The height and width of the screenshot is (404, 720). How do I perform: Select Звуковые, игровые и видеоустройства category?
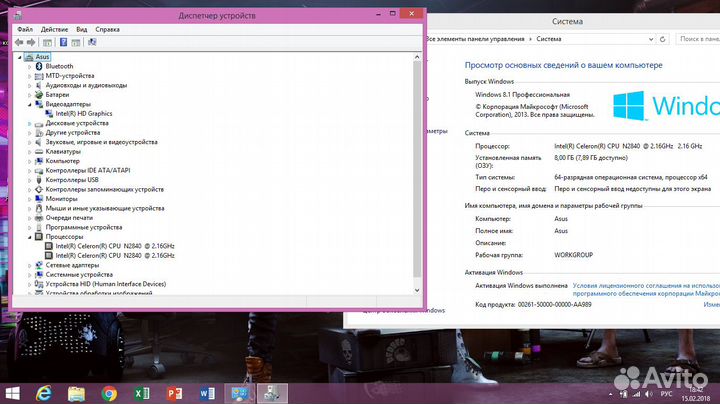(x=101, y=142)
